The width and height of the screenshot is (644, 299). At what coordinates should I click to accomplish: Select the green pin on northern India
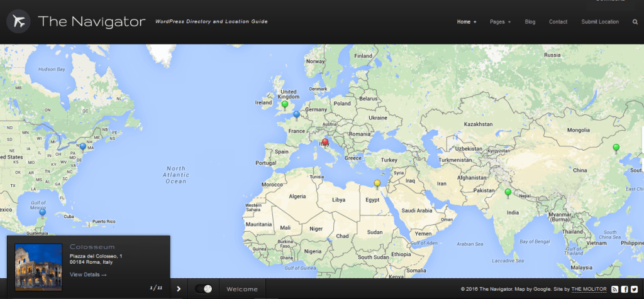click(x=508, y=193)
